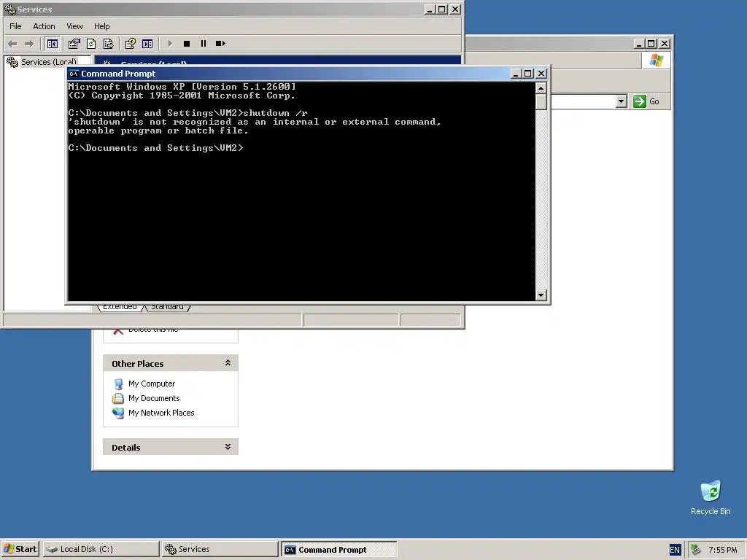Click the Back arrow in Services toolbar
This screenshot has width=747, height=560.
coord(13,44)
